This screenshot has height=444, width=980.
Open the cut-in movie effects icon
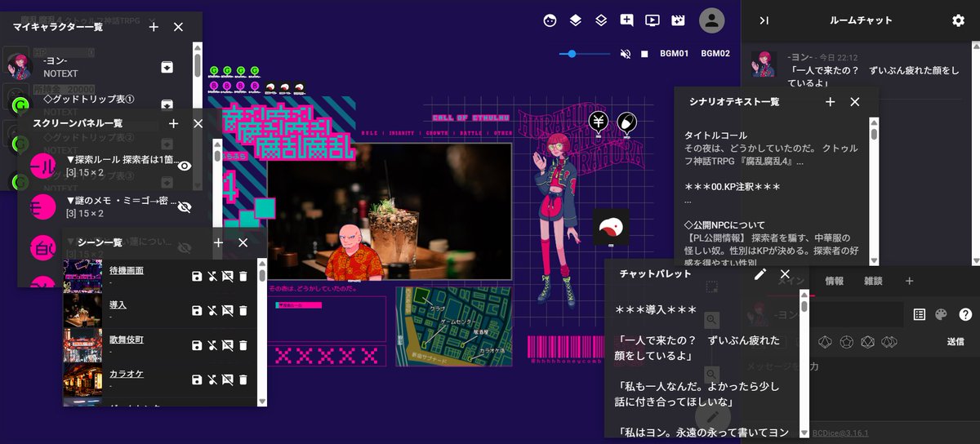[677, 20]
